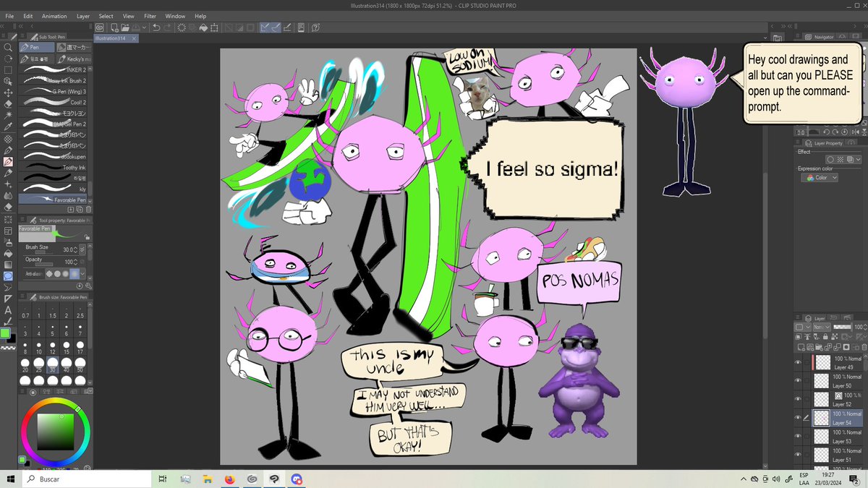Screen dimensions: 868x488
Task: Delete sub tool with trash icon
Action: (88, 208)
